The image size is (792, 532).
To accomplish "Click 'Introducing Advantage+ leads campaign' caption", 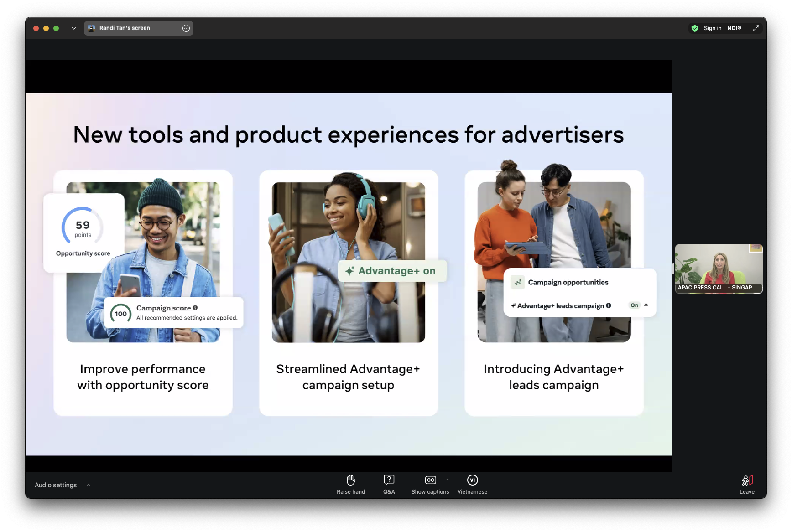I will [554, 377].
